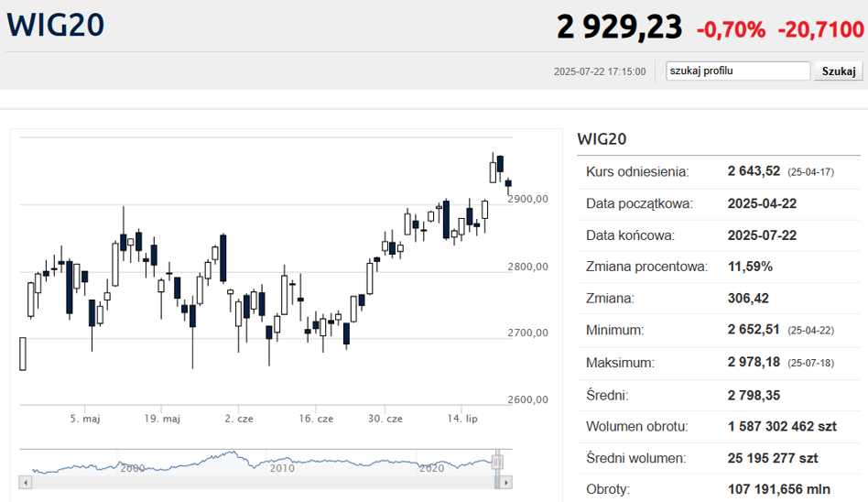Grab the range selector handle in navigator
Screen dimensions: 868x502
coord(498,461)
